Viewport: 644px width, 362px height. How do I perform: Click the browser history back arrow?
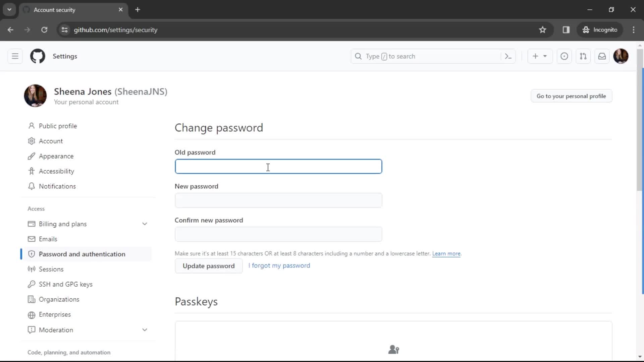pyautogui.click(x=11, y=29)
